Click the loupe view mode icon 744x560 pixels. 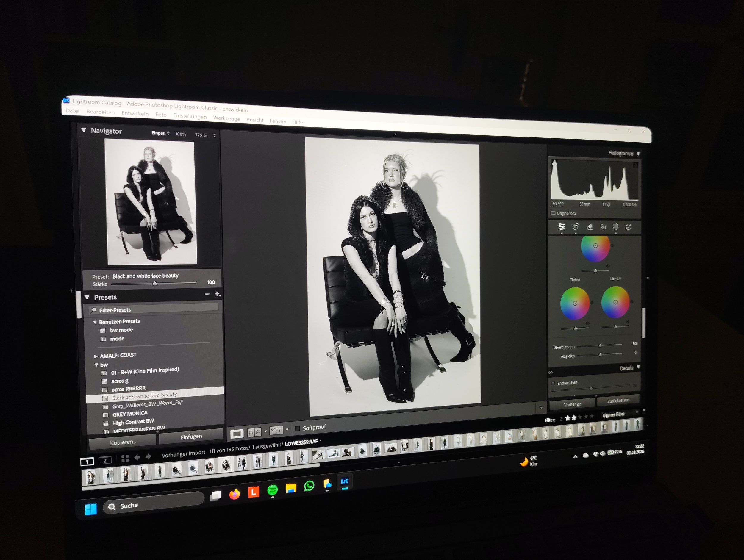[x=237, y=434]
